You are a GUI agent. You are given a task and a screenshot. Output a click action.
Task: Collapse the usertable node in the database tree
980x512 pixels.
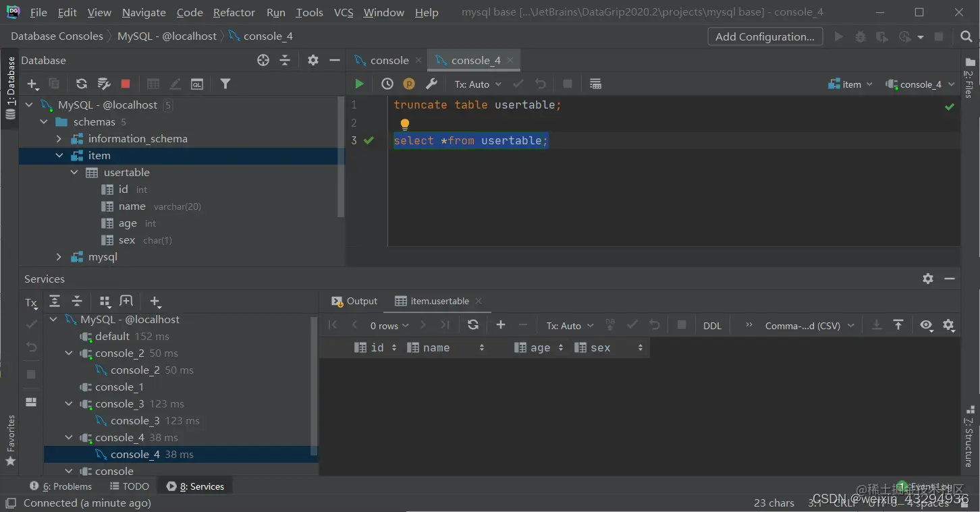[74, 173]
